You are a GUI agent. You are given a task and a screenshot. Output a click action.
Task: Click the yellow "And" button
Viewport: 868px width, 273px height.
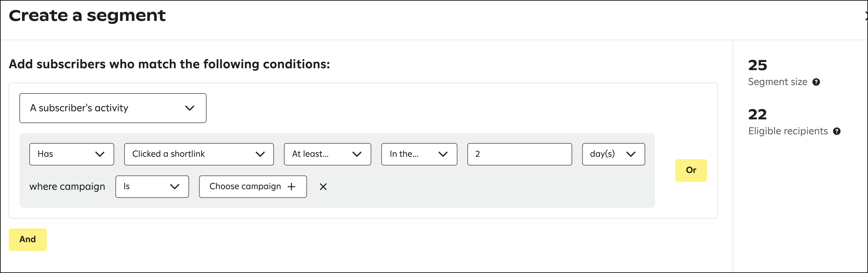[x=28, y=239]
